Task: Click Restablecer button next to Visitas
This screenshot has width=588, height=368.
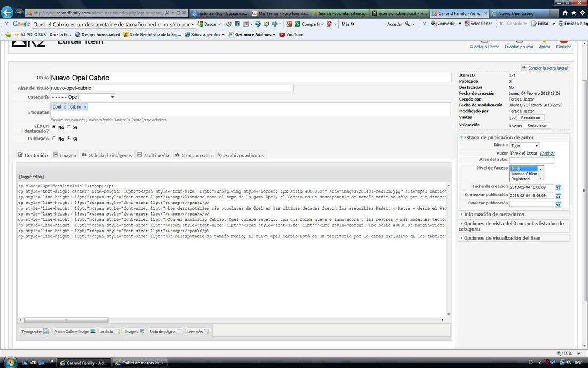Action: pyautogui.click(x=531, y=118)
